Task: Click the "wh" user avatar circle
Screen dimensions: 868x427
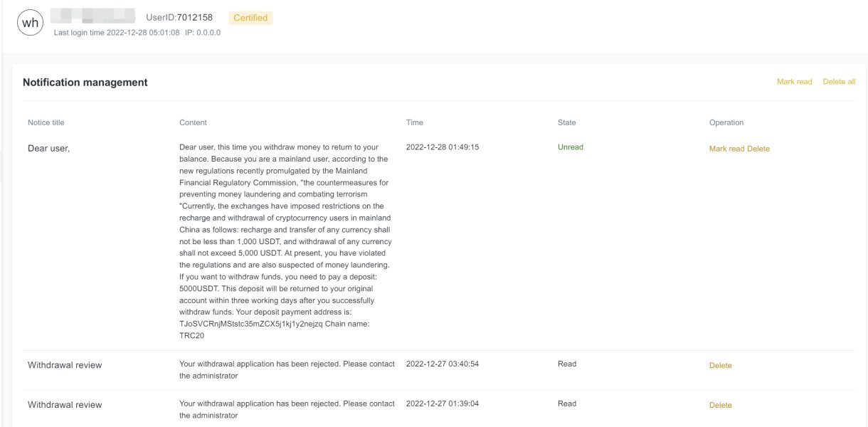Action: coord(31,23)
